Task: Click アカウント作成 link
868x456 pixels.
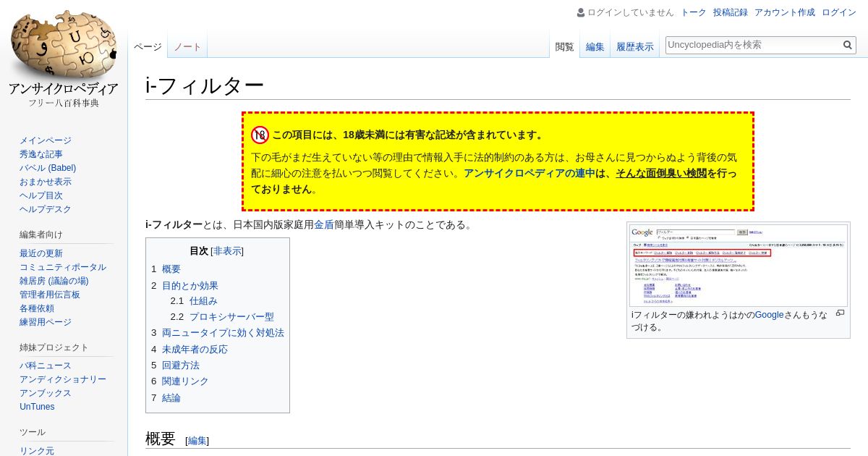Action: pos(785,12)
